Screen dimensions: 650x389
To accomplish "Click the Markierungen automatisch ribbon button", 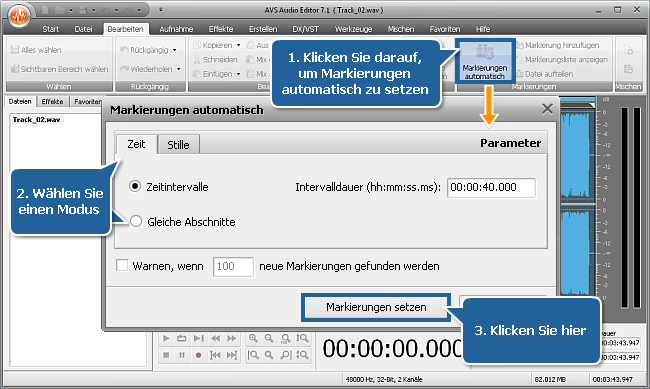I will point(485,61).
